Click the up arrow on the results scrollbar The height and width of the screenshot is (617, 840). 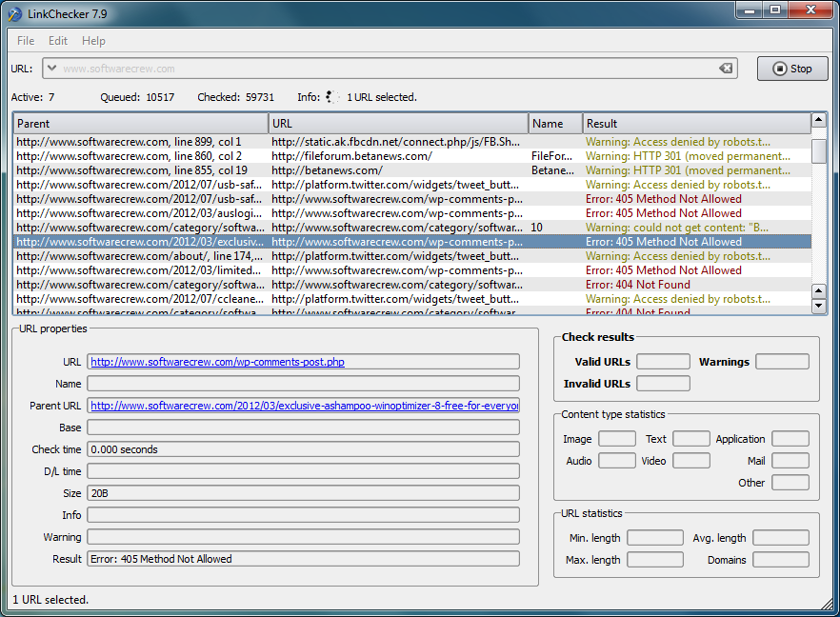point(818,122)
